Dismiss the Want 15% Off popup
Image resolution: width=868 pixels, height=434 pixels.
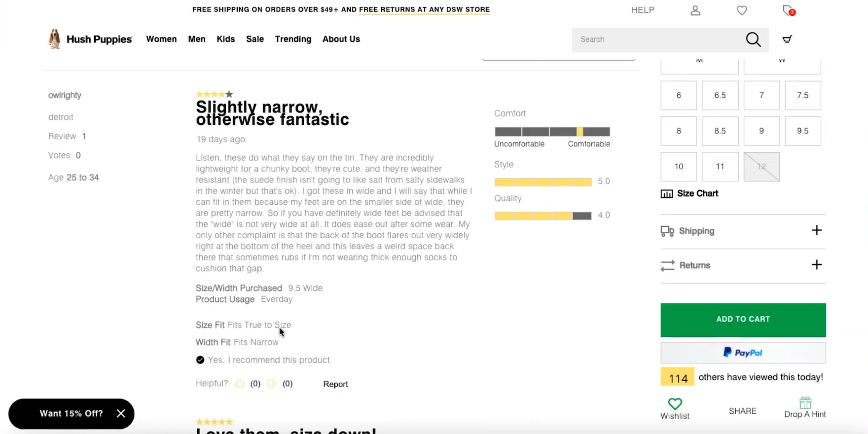pyautogui.click(x=121, y=413)
